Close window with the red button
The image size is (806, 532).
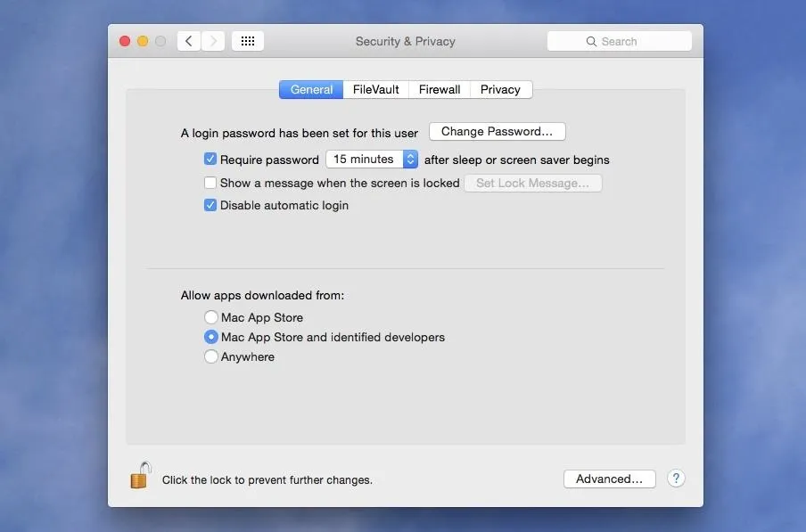(125, 41)
